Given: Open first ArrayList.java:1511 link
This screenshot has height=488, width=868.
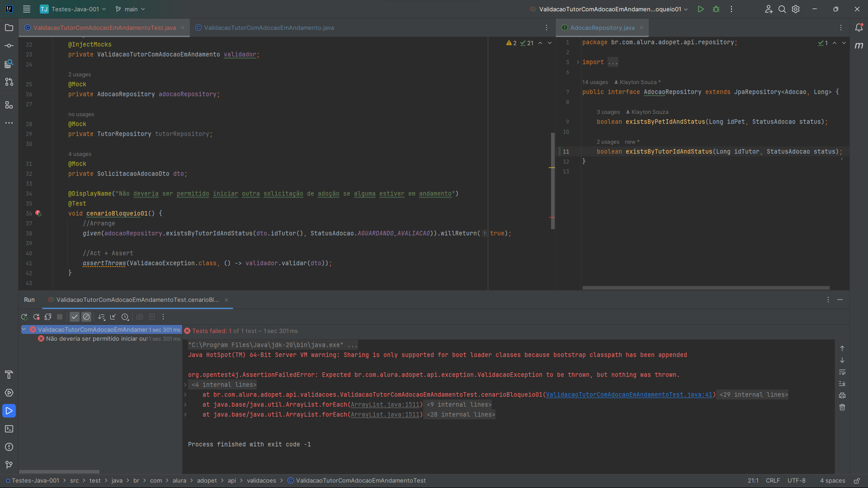Looking at the screenshot, I should [385, 405].
